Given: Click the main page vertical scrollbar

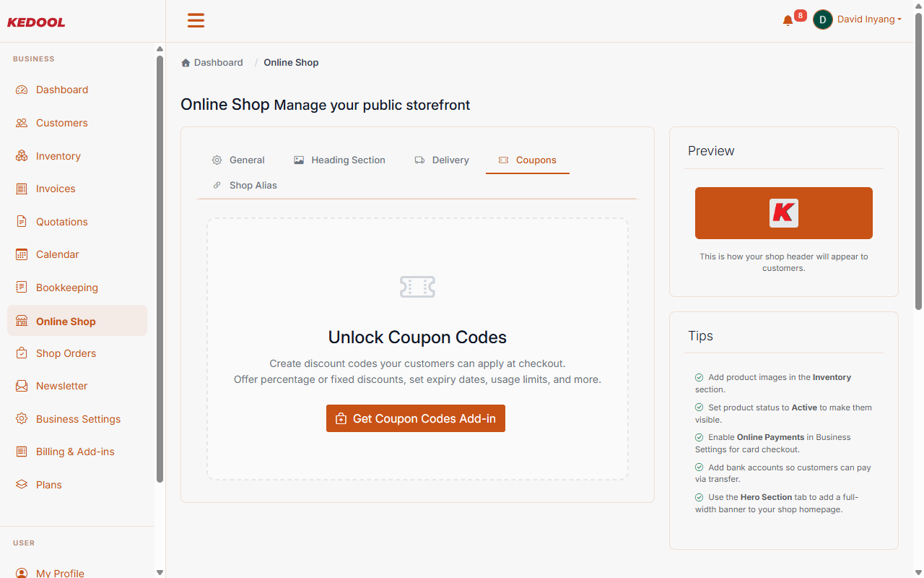Looking at the screenshot, I should (x=919, y=163).
